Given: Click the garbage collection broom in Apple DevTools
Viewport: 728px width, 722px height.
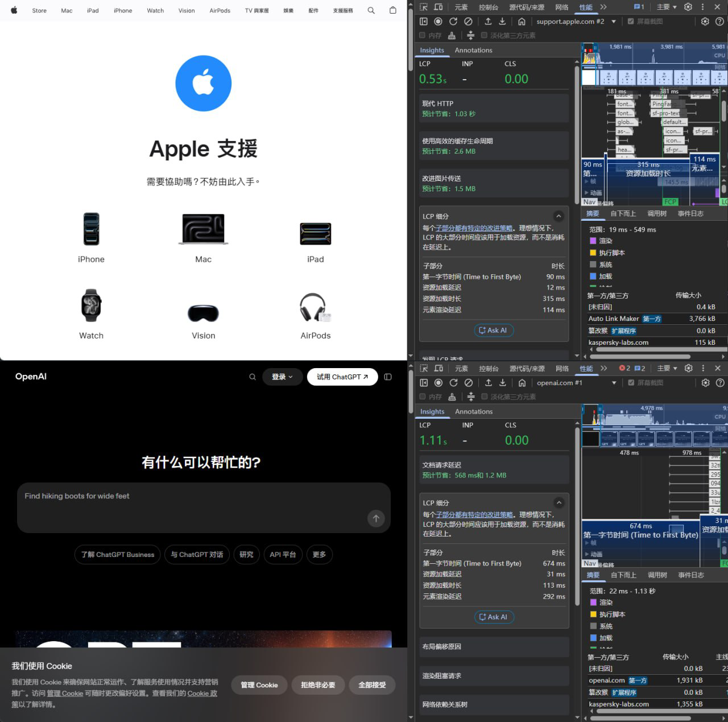Looking at the screenshot, I should 452,35.
